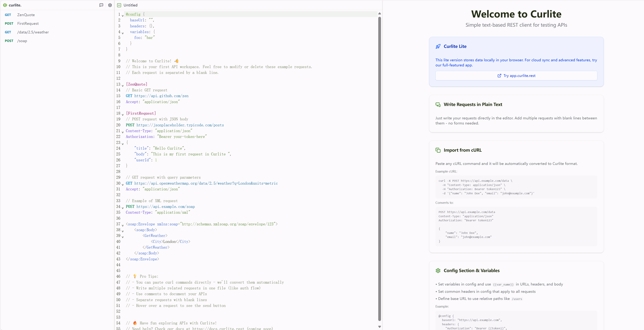
Task: Click the Config Section & Variables heading
Action: 471,270
